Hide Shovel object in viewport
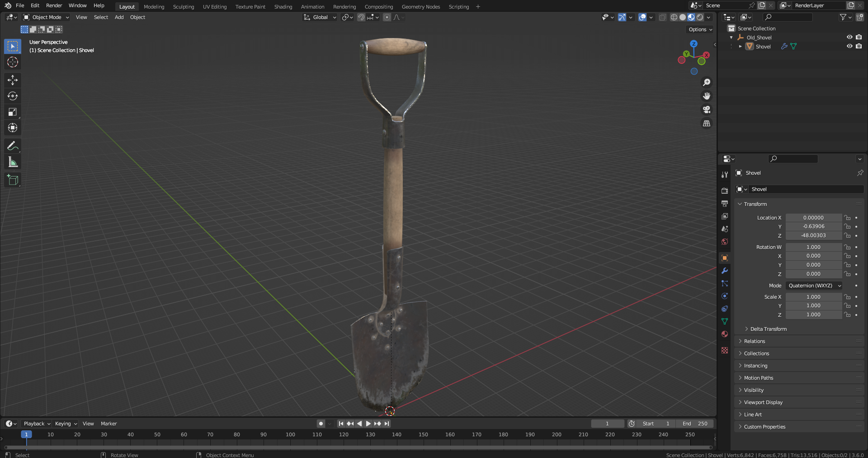Image resolution: width=868 pixels, height=458 pixels. point(849,46)
